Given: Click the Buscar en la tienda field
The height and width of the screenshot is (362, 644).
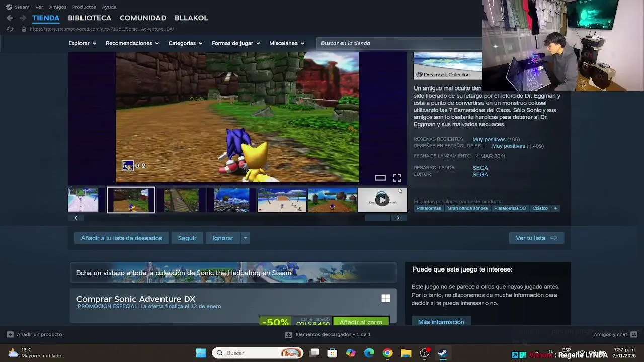Looking at the screenshot, I should (x=399, y=43).
